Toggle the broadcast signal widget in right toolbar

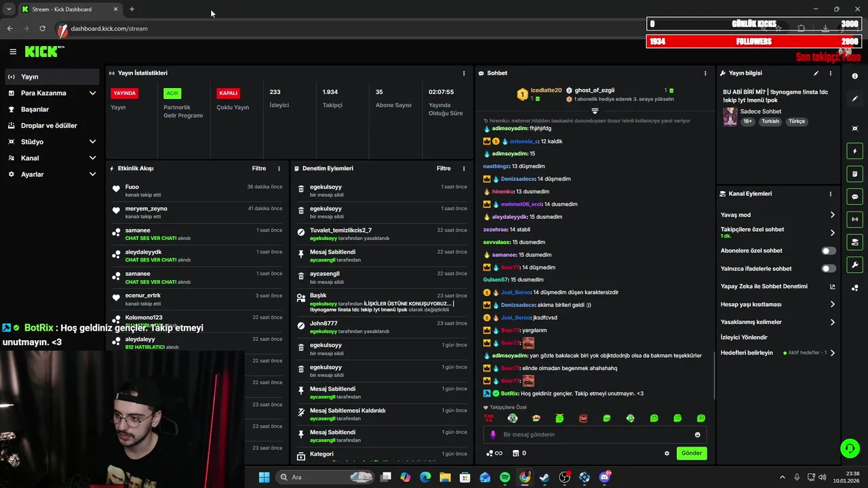pos(854,219)
